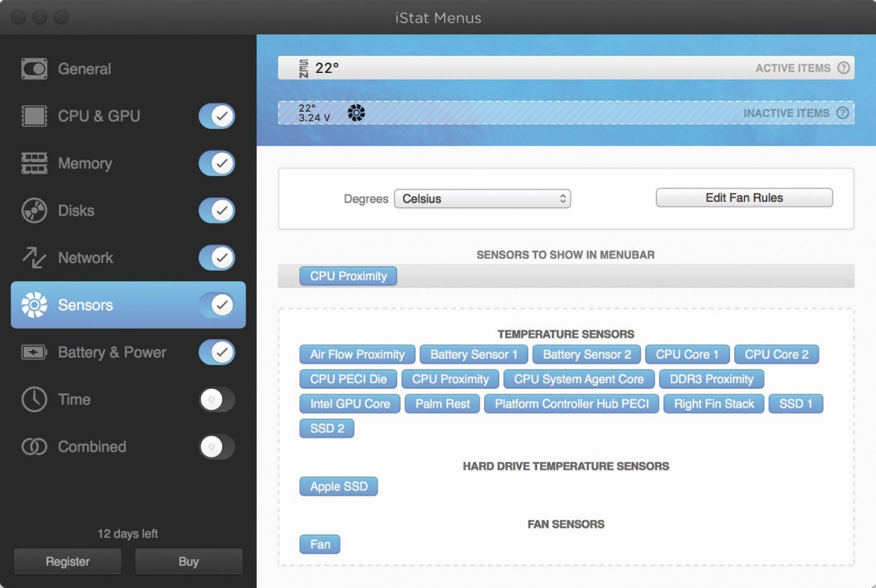
Task: Select the CPU PECI Die sensor
Action: tap(348, 379)
